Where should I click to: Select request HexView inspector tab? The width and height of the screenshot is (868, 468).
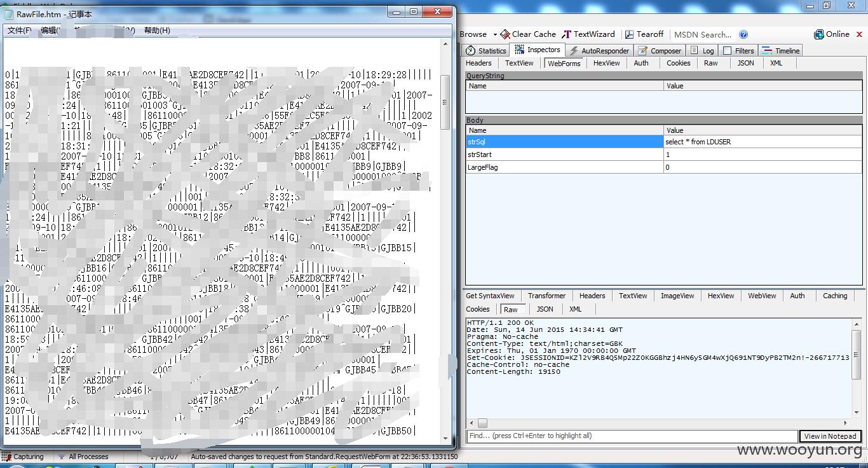606,63
